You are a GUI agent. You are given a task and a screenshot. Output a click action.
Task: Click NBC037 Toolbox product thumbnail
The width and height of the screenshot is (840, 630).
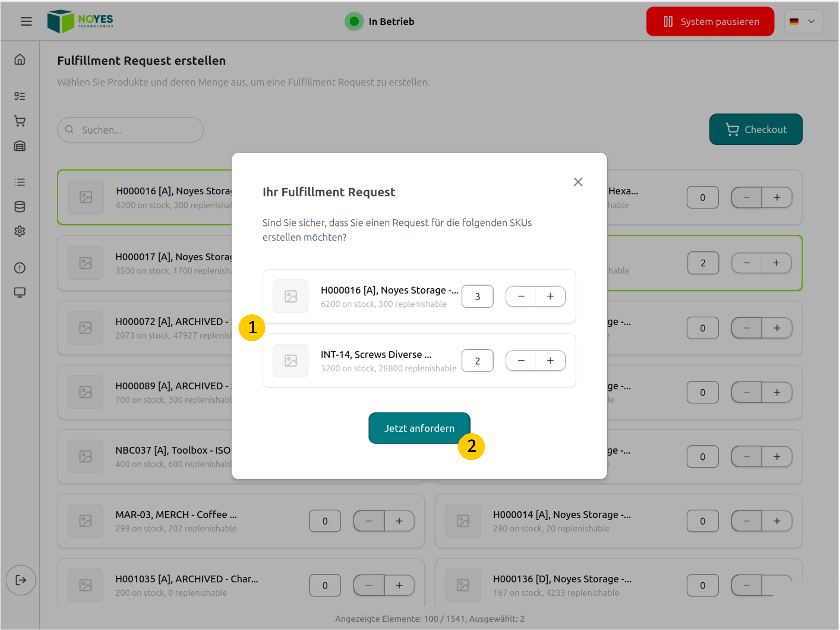pyautogui.click(x=86, y=457)
